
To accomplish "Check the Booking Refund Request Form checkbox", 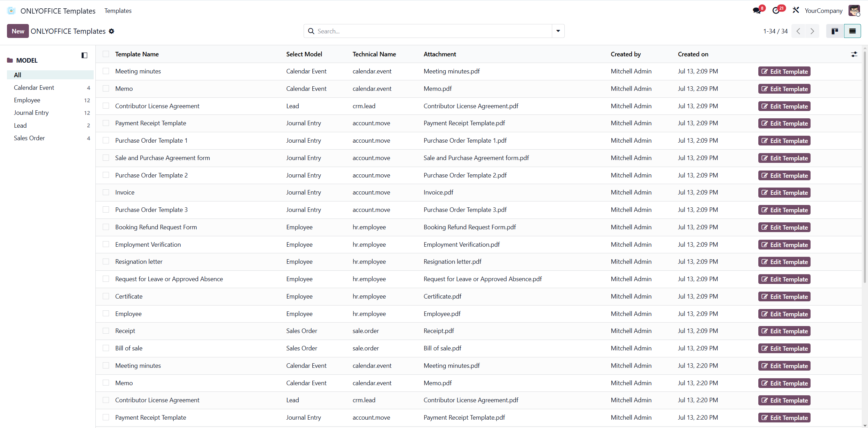I will coord(106,227).
